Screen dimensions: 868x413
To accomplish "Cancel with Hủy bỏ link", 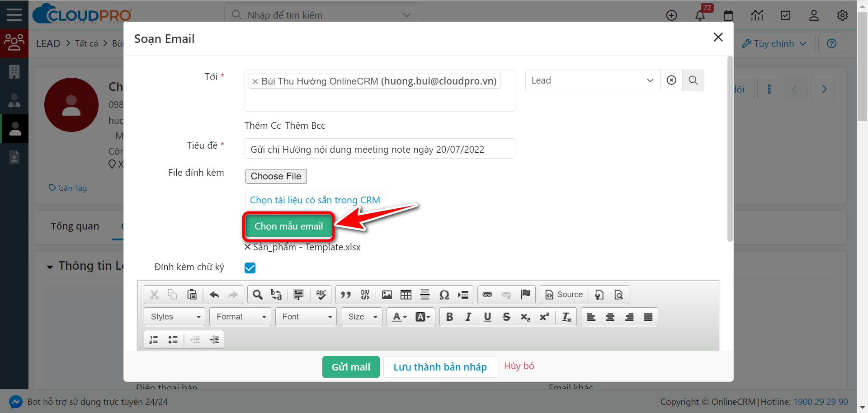I will point(519,366).
